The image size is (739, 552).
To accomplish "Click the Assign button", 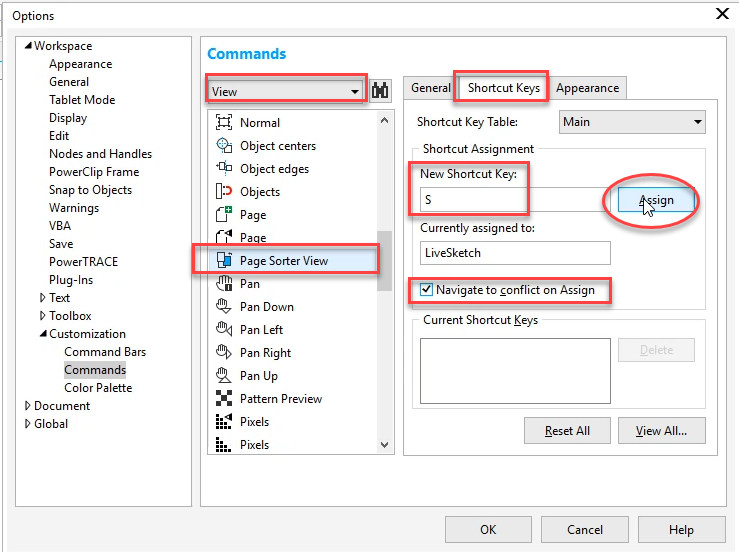I will [656, 200].
